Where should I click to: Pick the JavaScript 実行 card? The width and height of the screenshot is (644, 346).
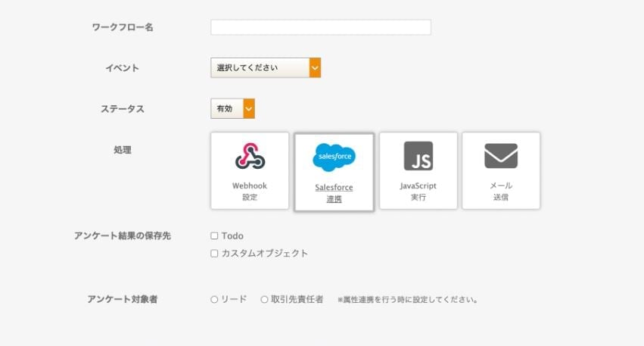tap(418, 171)
